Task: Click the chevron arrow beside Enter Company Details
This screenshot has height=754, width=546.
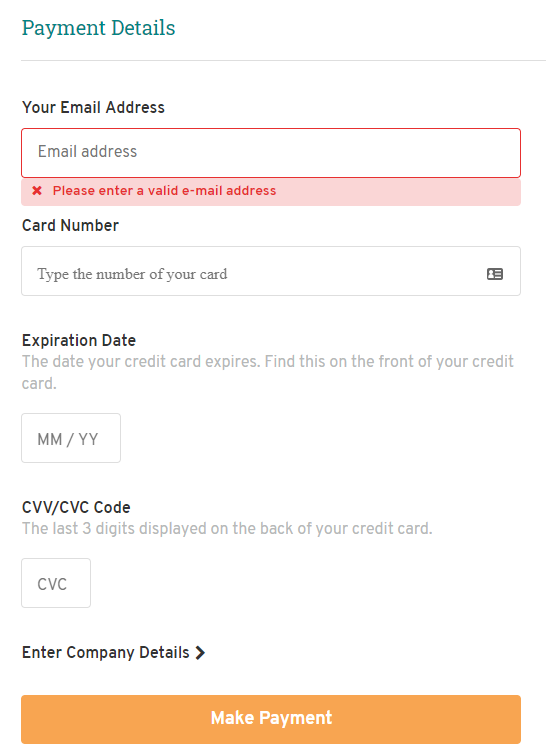Action: pyautogui.click(x=200, y=653)
